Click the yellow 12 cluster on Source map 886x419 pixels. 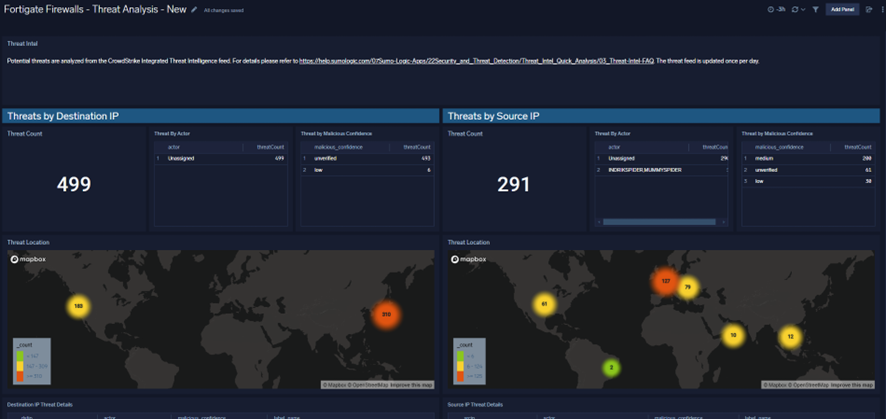tap(790, 337)
